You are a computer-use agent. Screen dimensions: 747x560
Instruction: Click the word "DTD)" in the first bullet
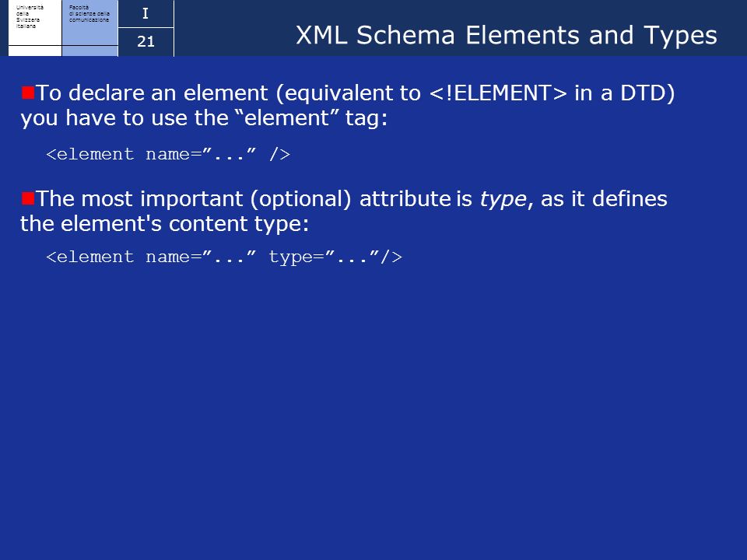648,93
